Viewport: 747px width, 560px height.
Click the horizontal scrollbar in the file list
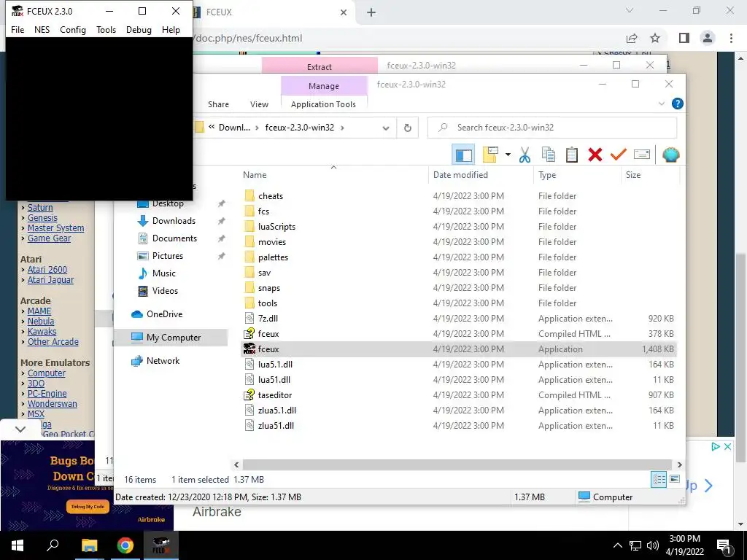(x=457, y=464)
